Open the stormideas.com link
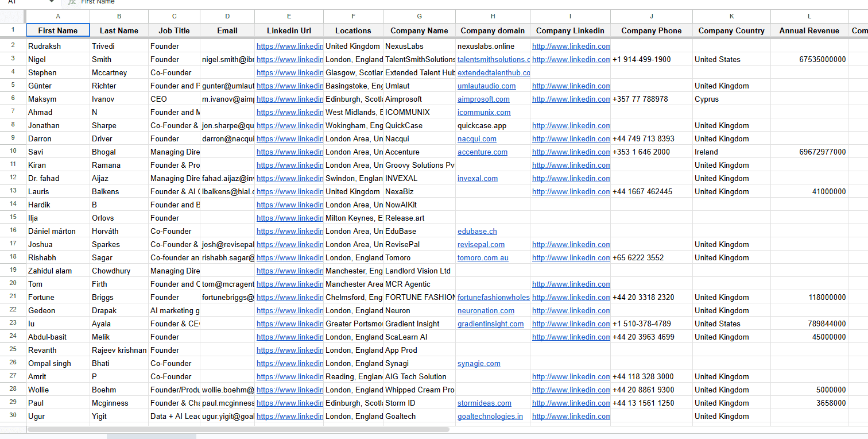 click(x=485, y=403)
